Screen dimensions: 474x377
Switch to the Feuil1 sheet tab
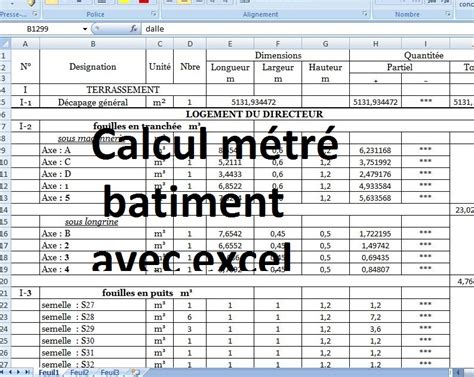tap(49, 372)
